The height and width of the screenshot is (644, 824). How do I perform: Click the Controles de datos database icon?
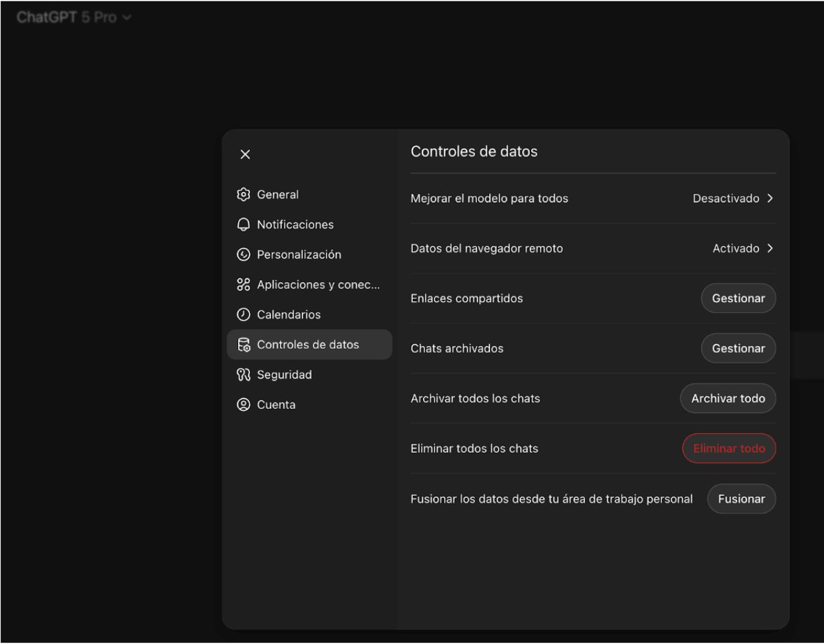(243, 345)
